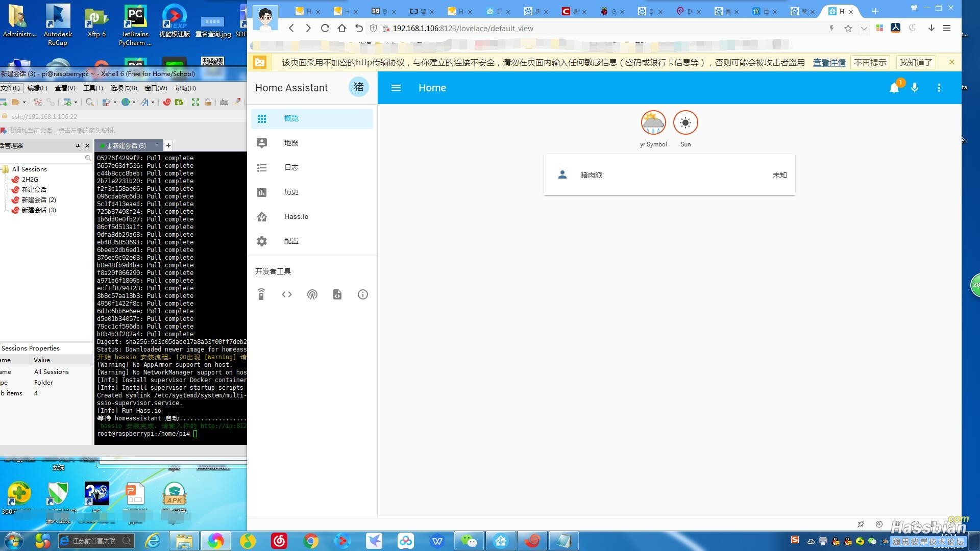The height and width of the screenshot is (551, 980).
Task: Open Xshell 编辑(E) menu
Action: [x=37, y=88]
